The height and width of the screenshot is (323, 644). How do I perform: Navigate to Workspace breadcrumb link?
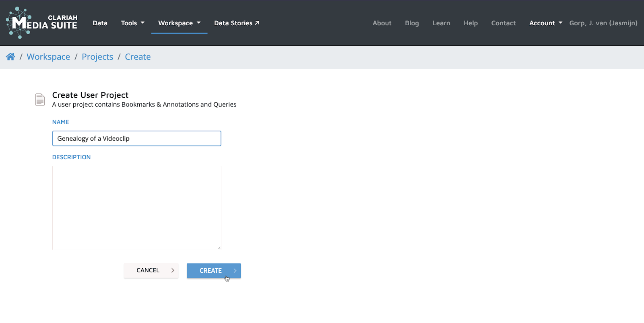point(48,57)
